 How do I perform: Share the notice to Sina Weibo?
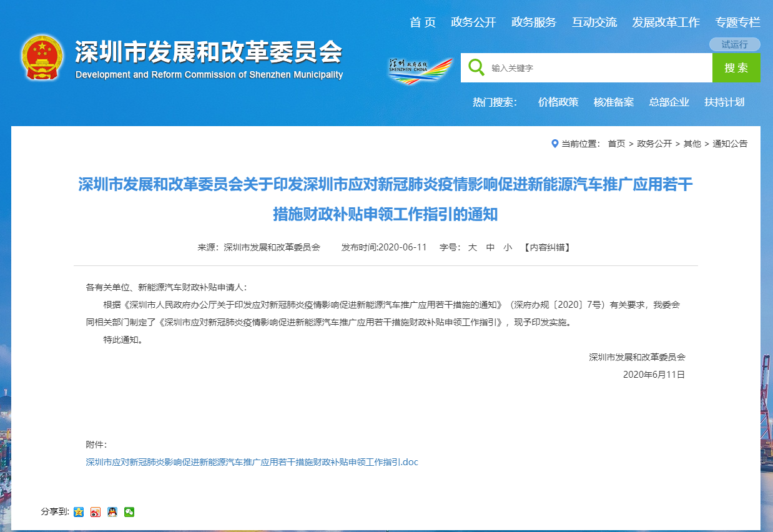coord(96,512)
